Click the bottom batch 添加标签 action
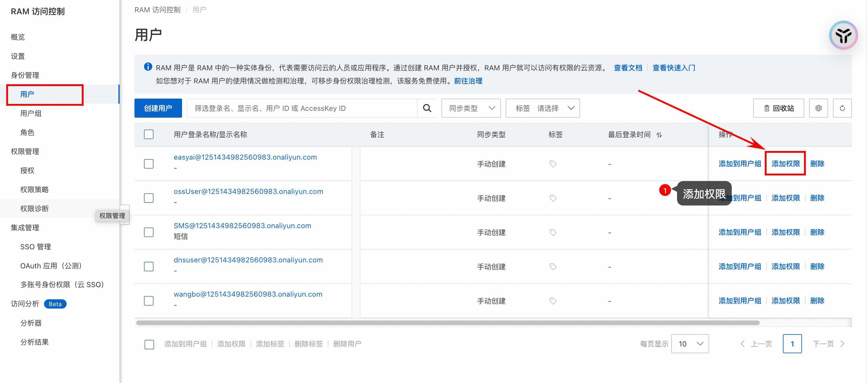The width and height of the screenshot is (868, 383). point(270,344)
